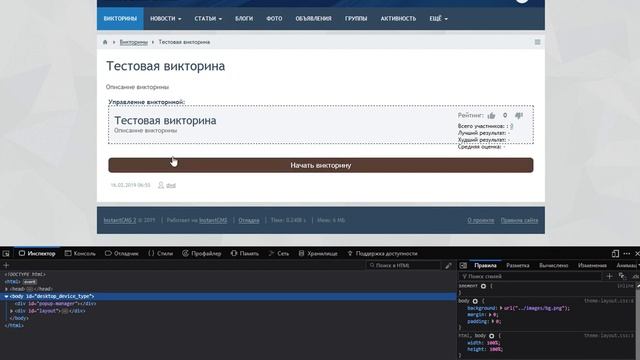Open the БЛОГИ navigation item
This screenshot has width=640, height=360.
coord(244,19)
